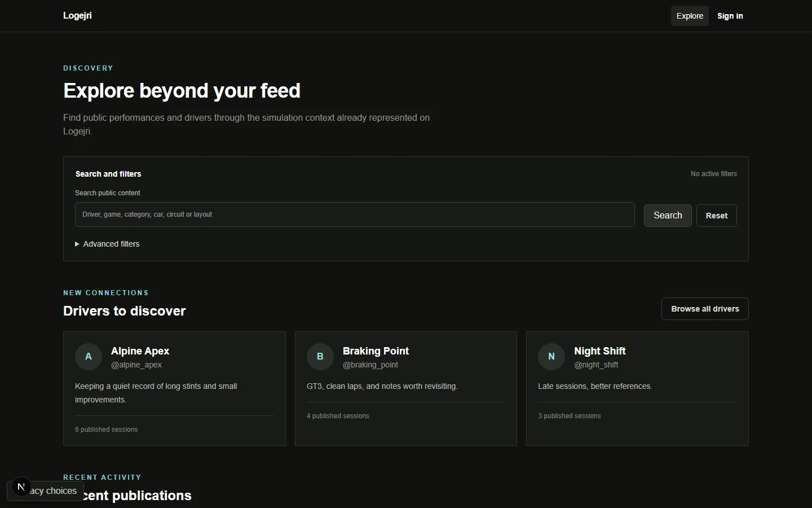Click the Reset button
Image resolution: width=812 pixels, height=508 pixels.
(x=717, y=216)
